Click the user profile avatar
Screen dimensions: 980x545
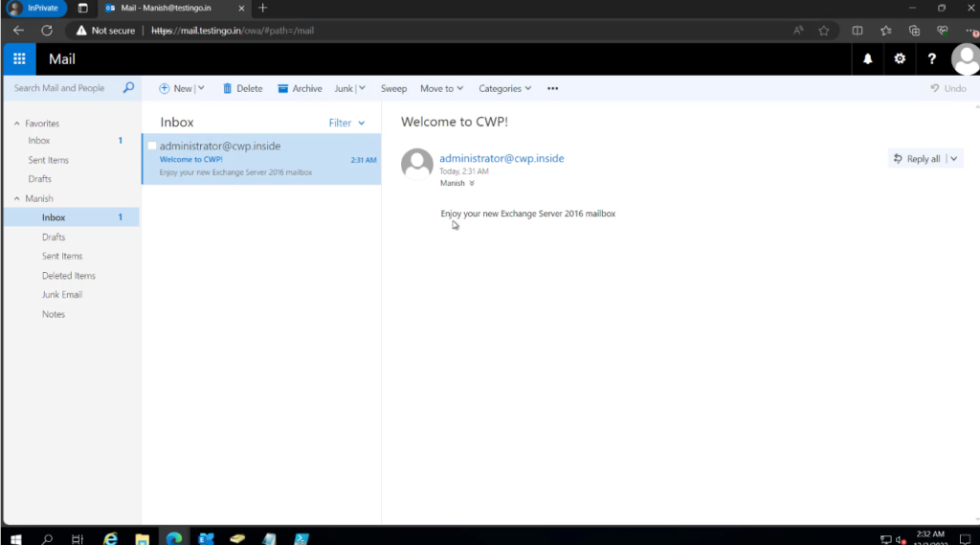point(966,58)
